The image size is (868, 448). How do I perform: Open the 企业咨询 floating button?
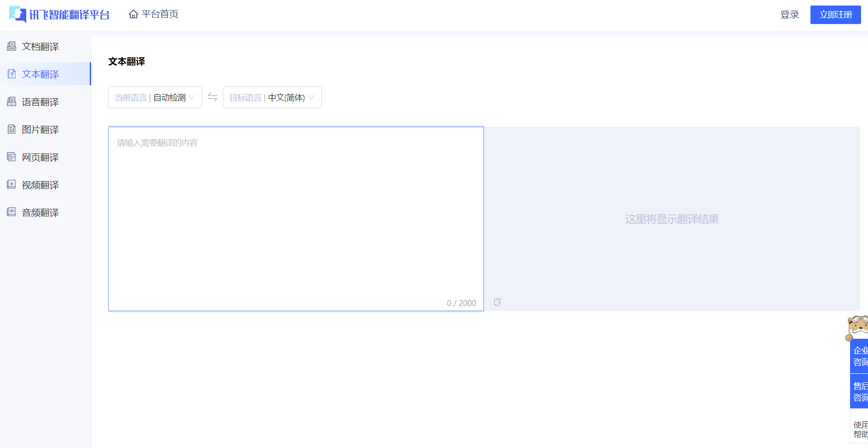tap(859, 356)
